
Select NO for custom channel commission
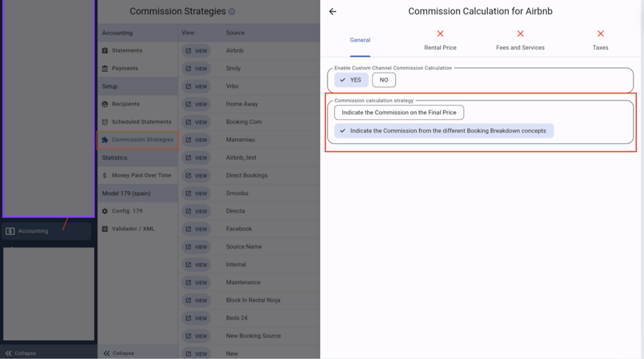[383, 80]
